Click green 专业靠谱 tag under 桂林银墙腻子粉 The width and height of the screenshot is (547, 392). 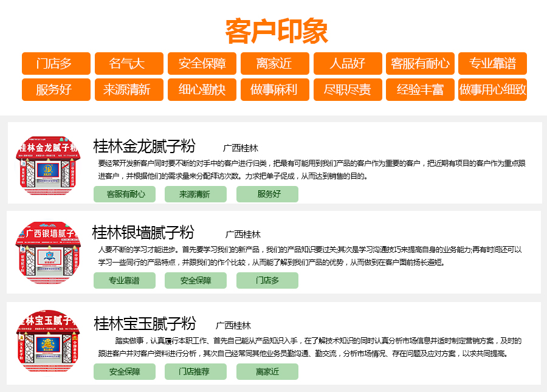coord(125,280)
